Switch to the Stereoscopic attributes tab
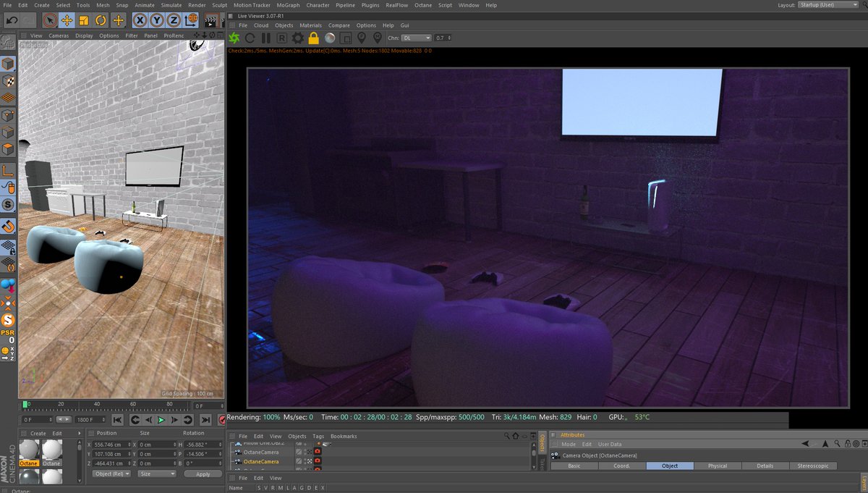 point(814,466)
